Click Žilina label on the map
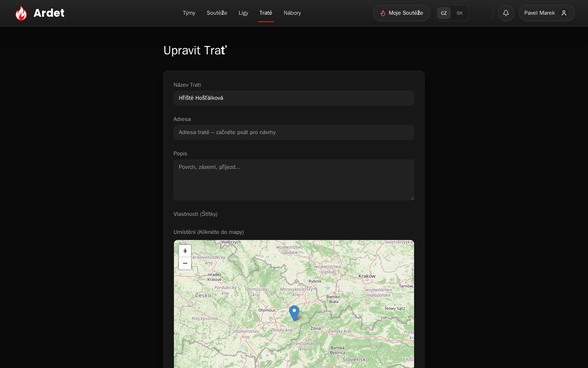 pyautogui.click(x=316, y=328)
